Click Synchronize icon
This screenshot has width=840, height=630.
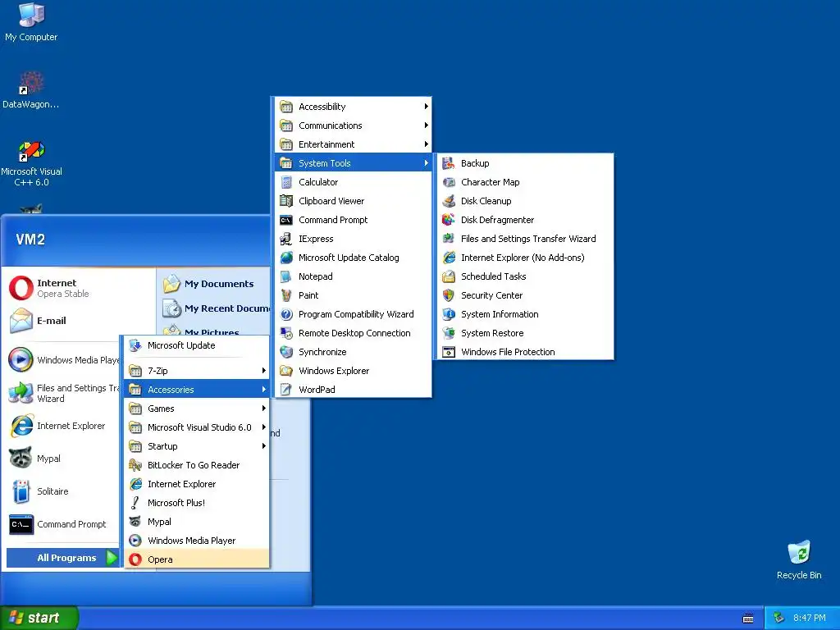pyautogui.click(x=286, y=352)
